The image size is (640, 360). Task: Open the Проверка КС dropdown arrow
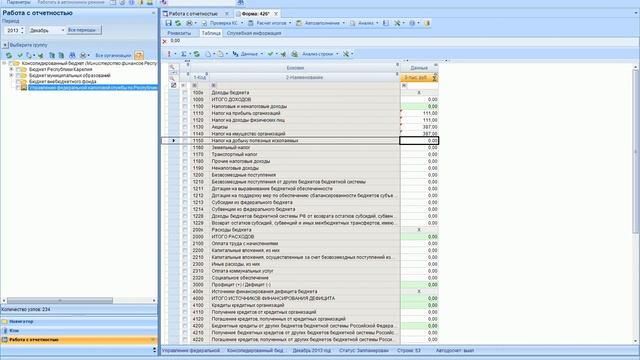pyautogui.click(x=242, y=23)
